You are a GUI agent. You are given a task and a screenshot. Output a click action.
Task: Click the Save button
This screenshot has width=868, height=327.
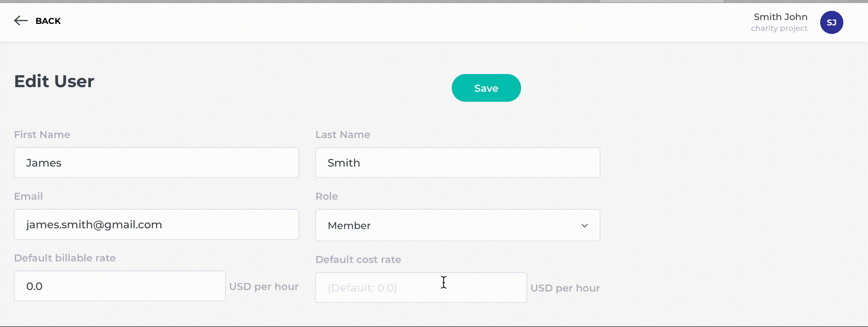(x=486, y=88)
